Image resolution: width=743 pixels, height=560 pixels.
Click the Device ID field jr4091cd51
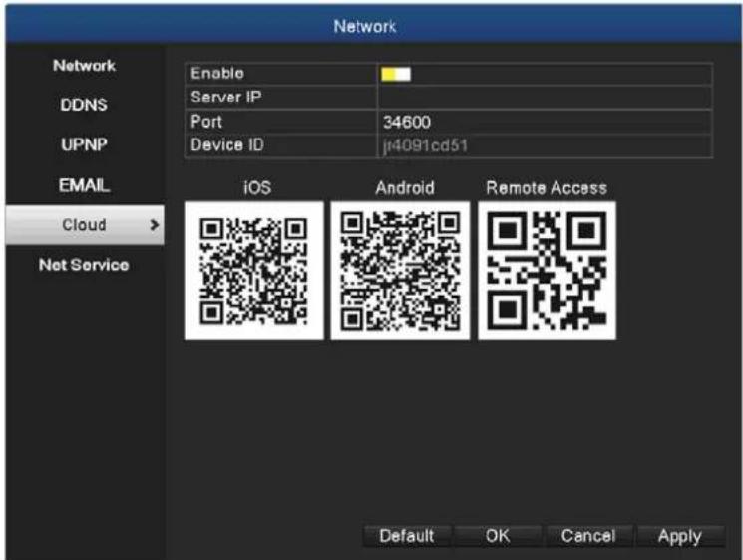coord(545,145)
